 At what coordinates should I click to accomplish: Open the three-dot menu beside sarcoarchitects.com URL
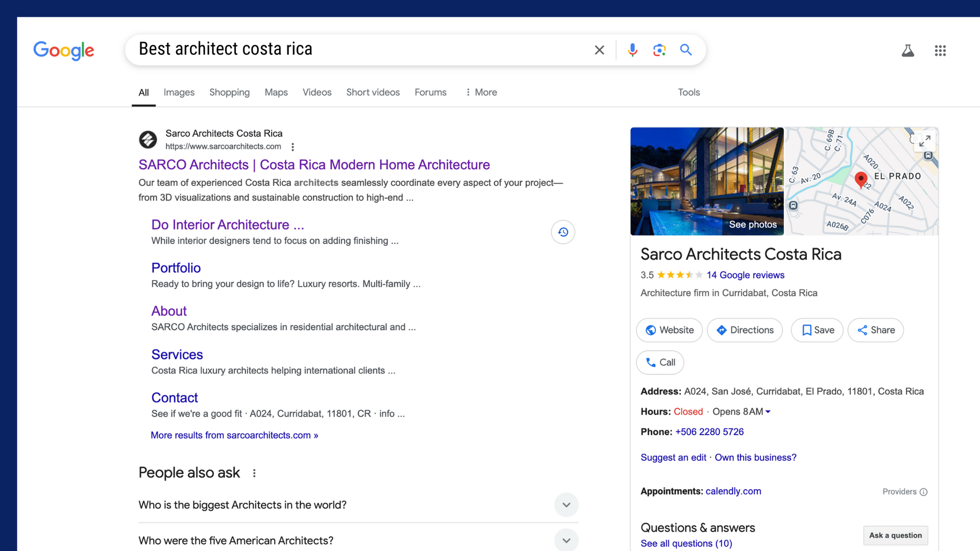click(292, 147)
